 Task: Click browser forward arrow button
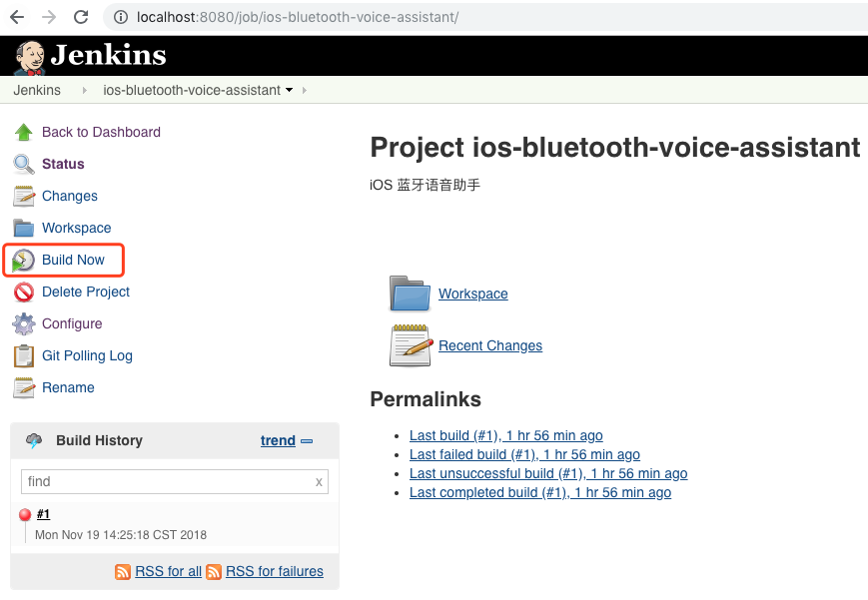pyautogui.click(x=49, y=17)
